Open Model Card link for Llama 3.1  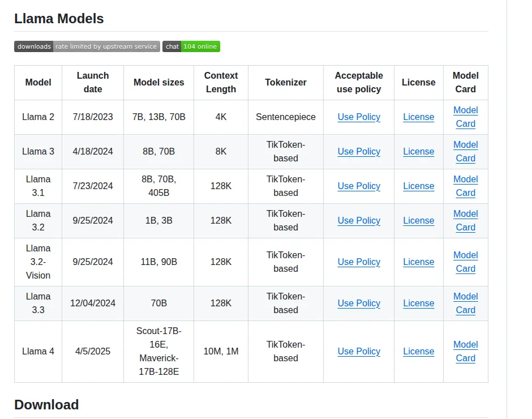coord(465,186)
